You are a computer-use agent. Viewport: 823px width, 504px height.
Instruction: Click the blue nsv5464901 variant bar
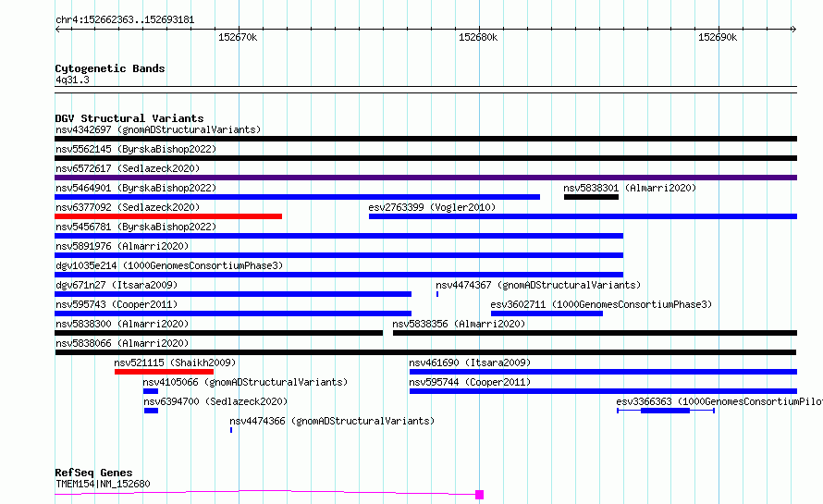(x=297, y=197)
